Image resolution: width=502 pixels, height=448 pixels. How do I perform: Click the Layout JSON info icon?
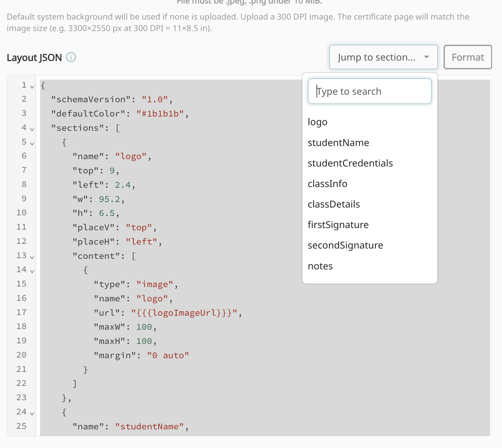tap(71, 57)
